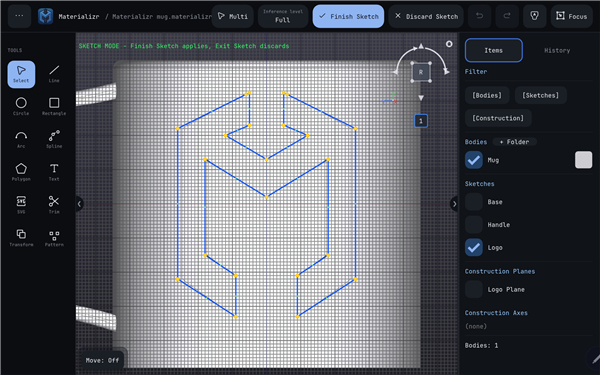Image resolution: width=600 pixels, height=375 pixels.
Task: Rotate view with bottom cube arrow
Action: 421,98
